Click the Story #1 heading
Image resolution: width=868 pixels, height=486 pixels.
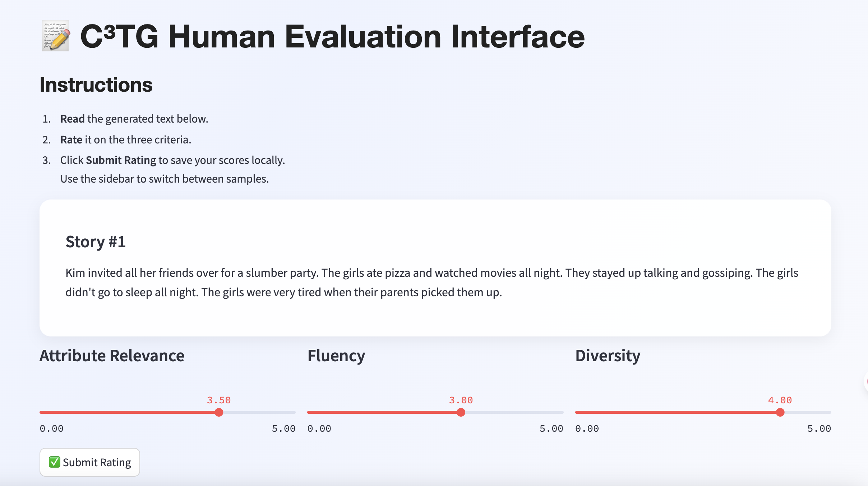(96, 242)
